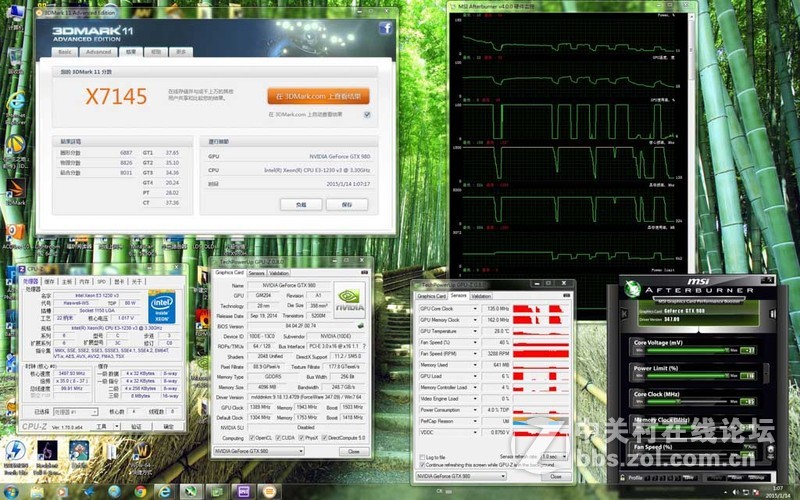800x500 pixels.
Task: Click the Afterburner profile lock icon
Action: 623,478
